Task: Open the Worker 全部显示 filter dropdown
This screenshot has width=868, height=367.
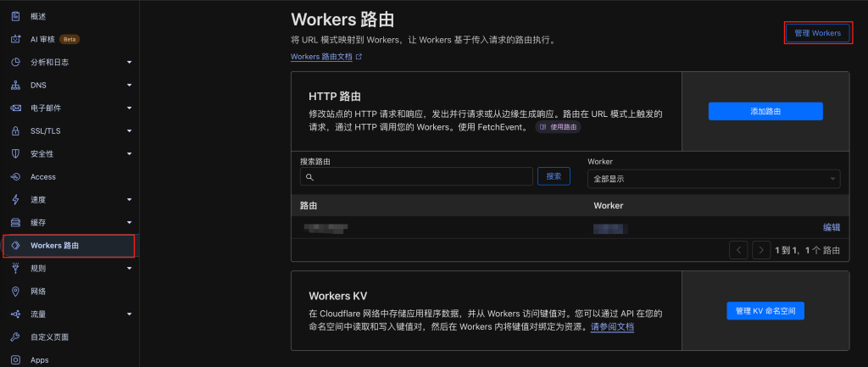Action: [x=714, y=179]
